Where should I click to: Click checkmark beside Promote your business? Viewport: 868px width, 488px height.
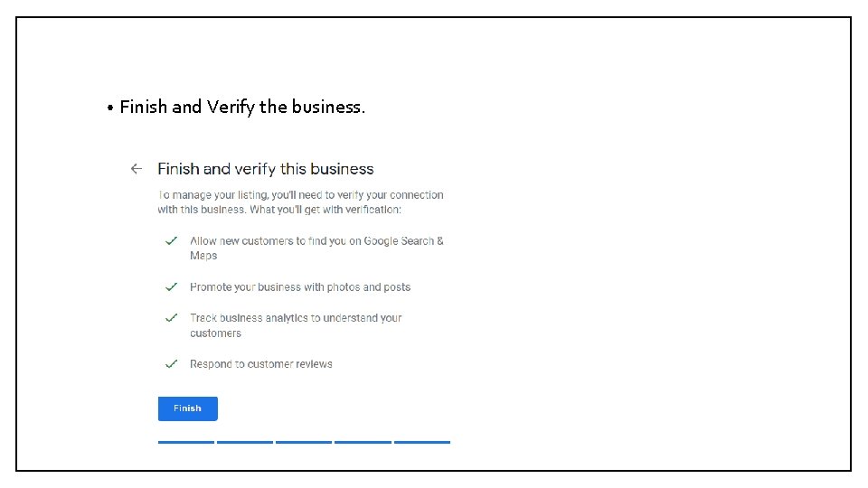pos(171,287)
